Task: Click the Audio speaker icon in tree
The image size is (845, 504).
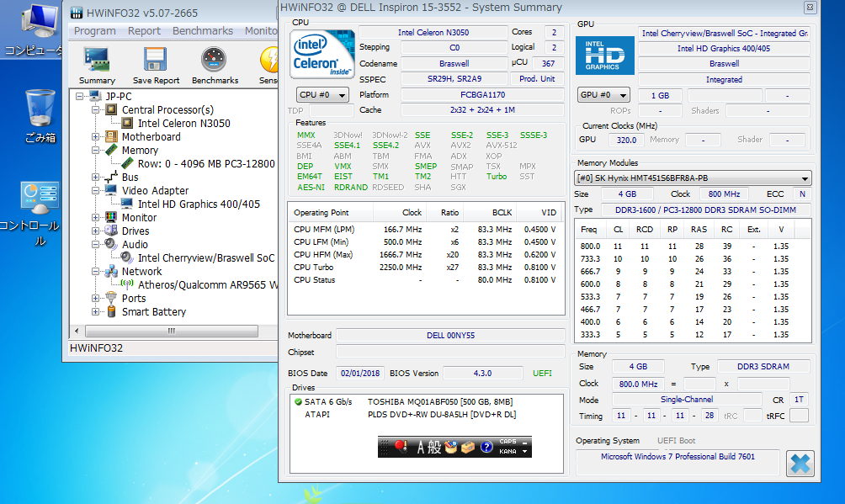Action: tap(112, 244)
